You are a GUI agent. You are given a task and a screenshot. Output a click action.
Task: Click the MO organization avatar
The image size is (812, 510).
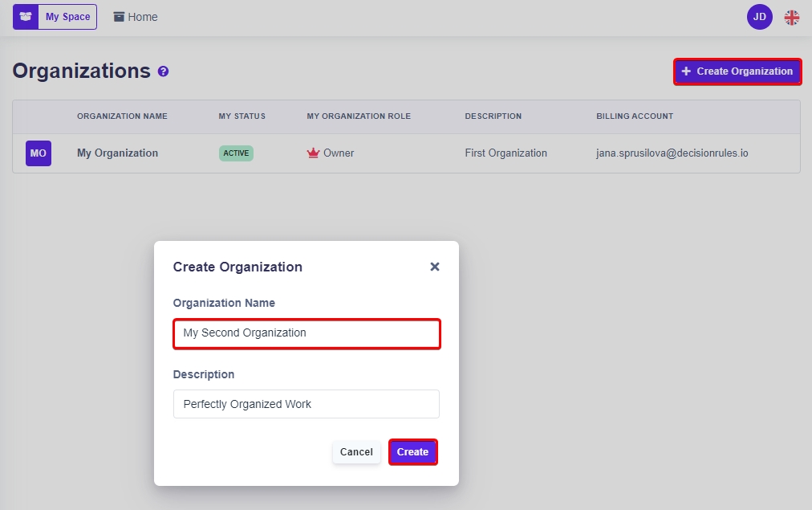pos(39,153)
